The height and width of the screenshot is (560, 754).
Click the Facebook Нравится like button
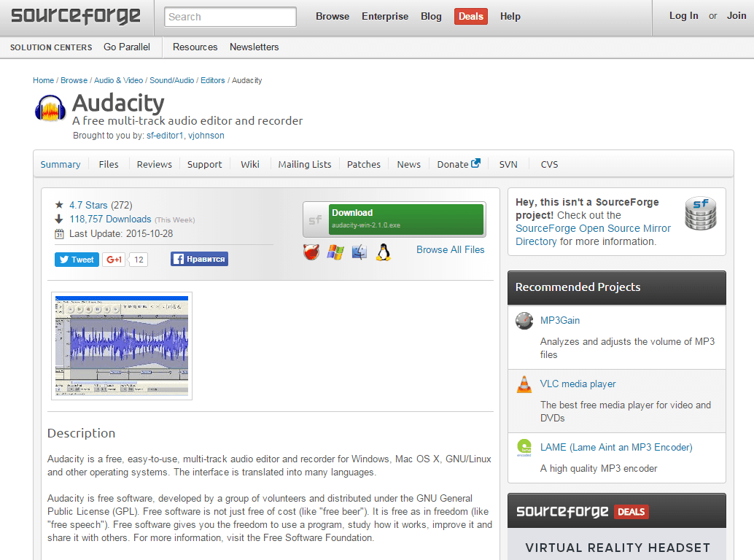(x=199, y=259)
